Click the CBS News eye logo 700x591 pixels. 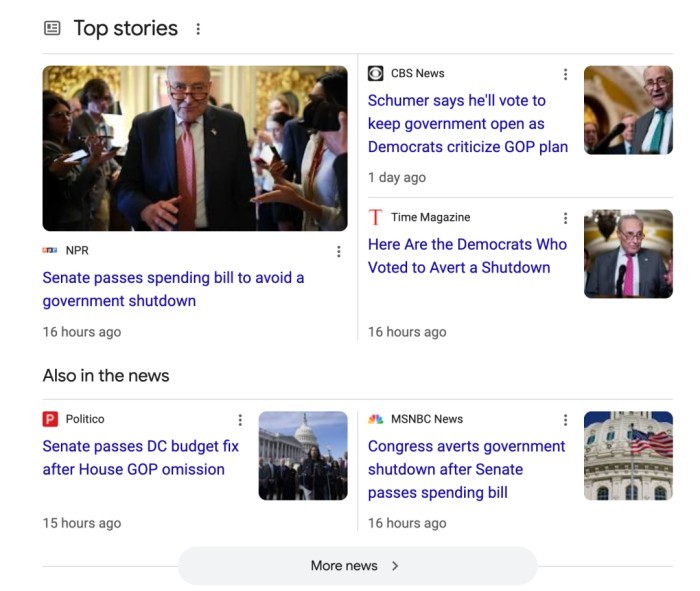[x=376, y=73]
